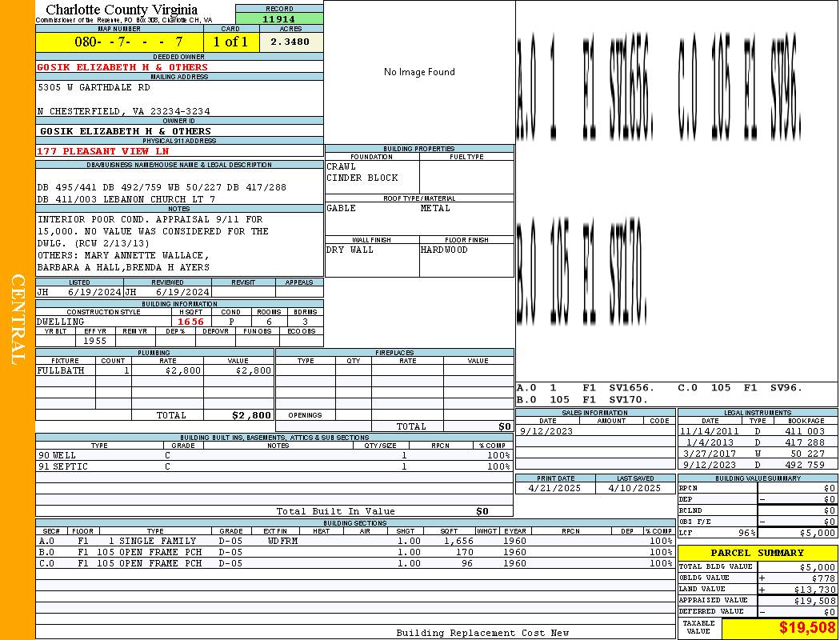The width and height of the screenshot is (840, 640).
Task: Select mailing address line 5305 W GARTHDALE RD
Action: [x=94, y=87]
